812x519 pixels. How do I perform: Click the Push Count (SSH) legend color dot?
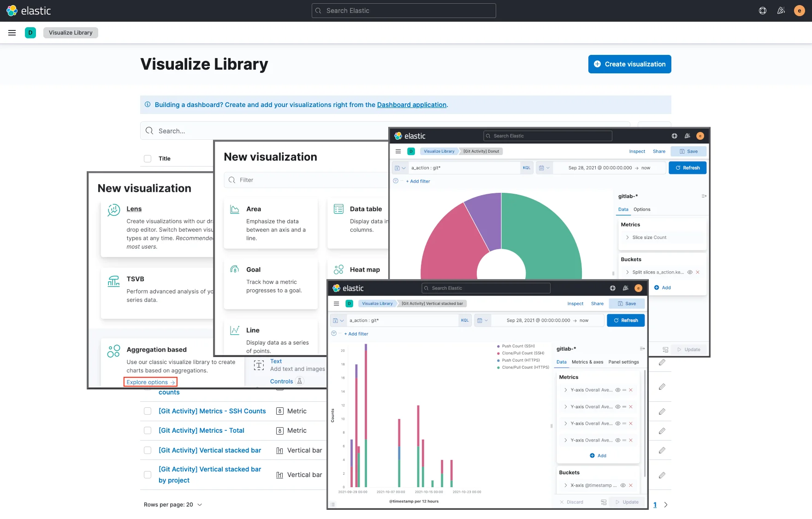point(498,346)
